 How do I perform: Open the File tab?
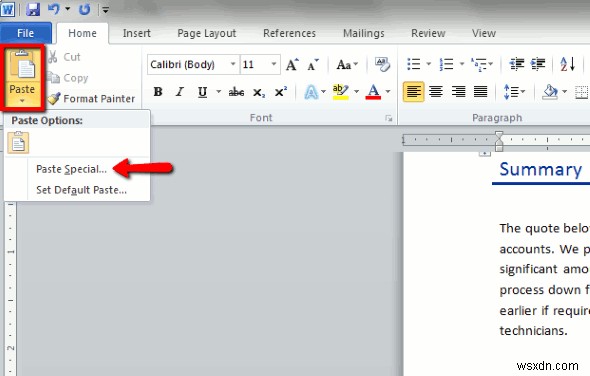click(26, 33)
